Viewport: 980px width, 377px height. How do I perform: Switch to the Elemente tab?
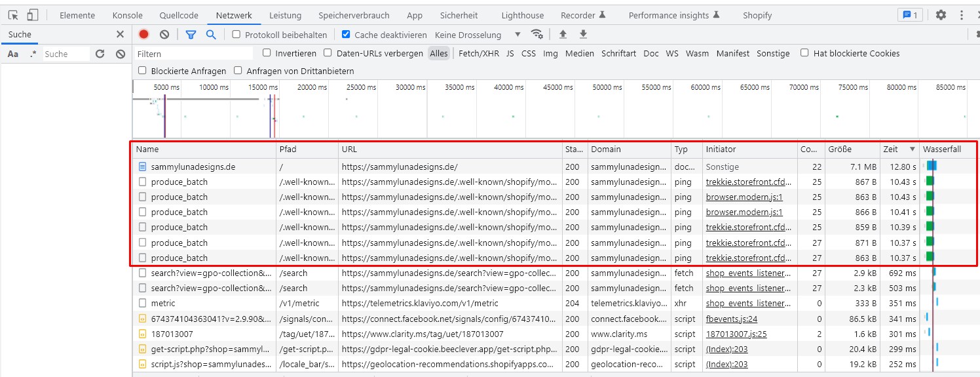77,15
